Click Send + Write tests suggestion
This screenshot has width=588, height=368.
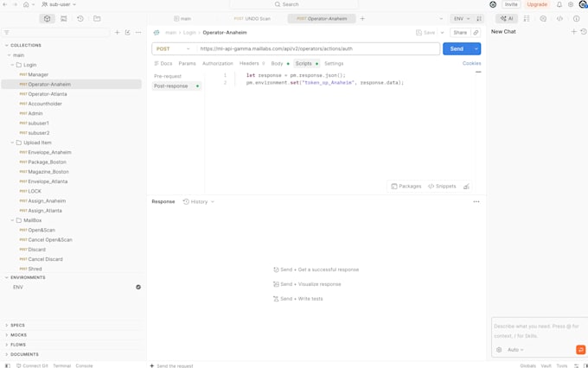click(298, 299)
